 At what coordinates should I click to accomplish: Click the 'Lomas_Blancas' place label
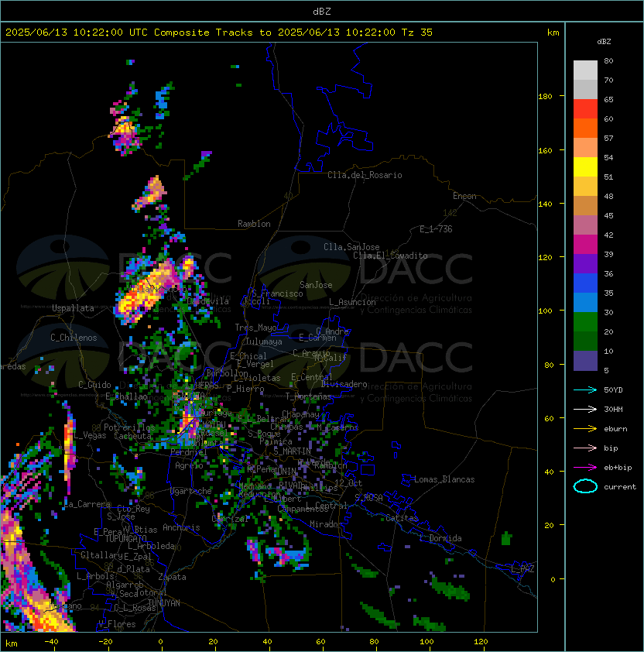pos(444,479)
